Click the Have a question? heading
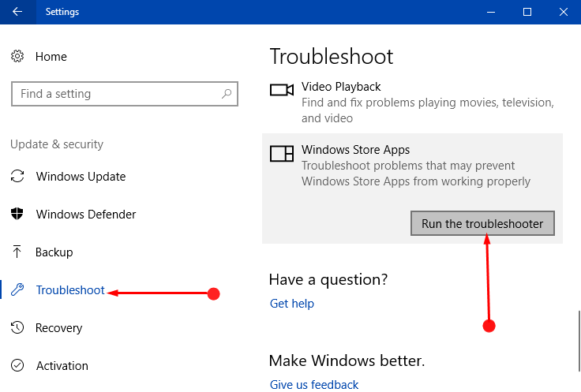This screenshot has height=392, width=581. [x=328, y=279]
